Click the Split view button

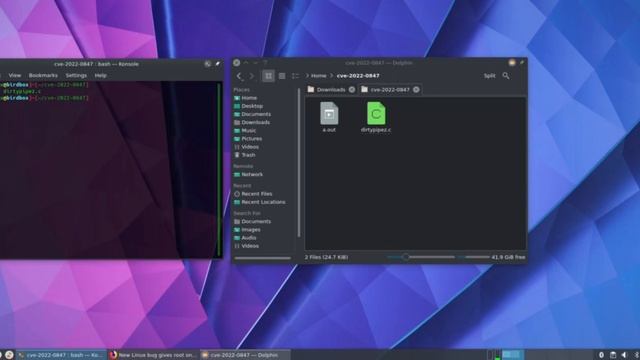(x=489, y=76)
